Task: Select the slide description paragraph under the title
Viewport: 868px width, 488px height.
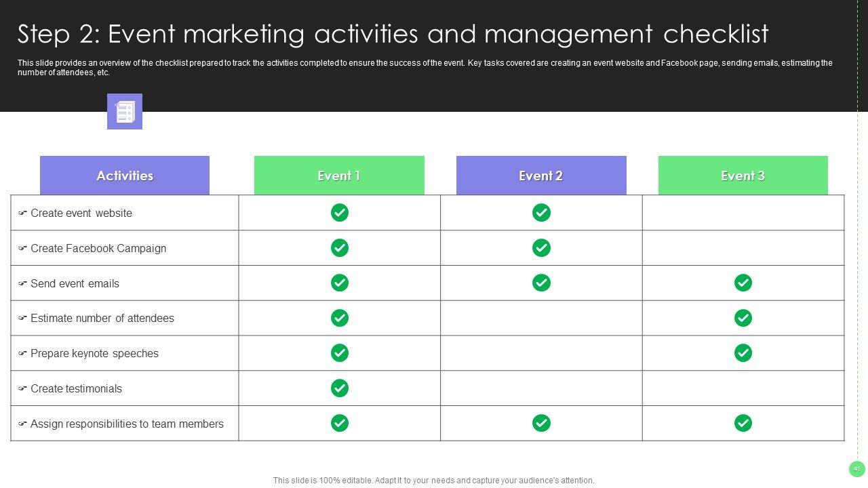Action: (425, 68)
